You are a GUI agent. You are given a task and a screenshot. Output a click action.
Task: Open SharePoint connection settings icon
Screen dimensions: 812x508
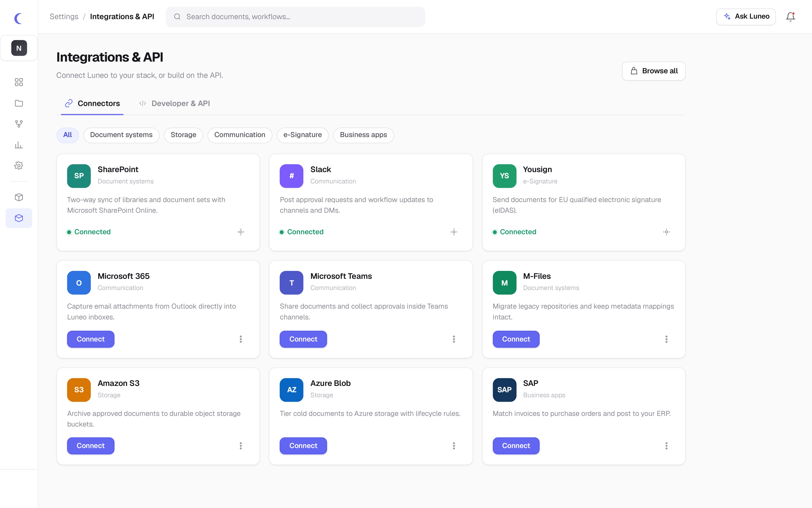241,232
